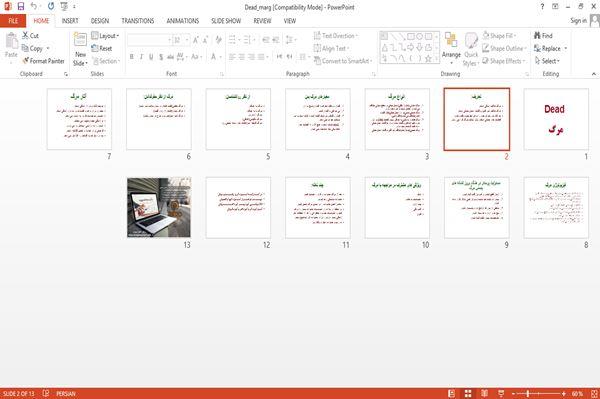Open the Replace dropdown arrow

[566, 49]
